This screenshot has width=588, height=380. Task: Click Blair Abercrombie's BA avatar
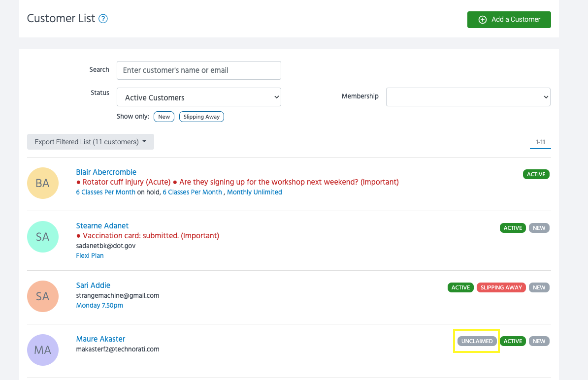[43, 183]
